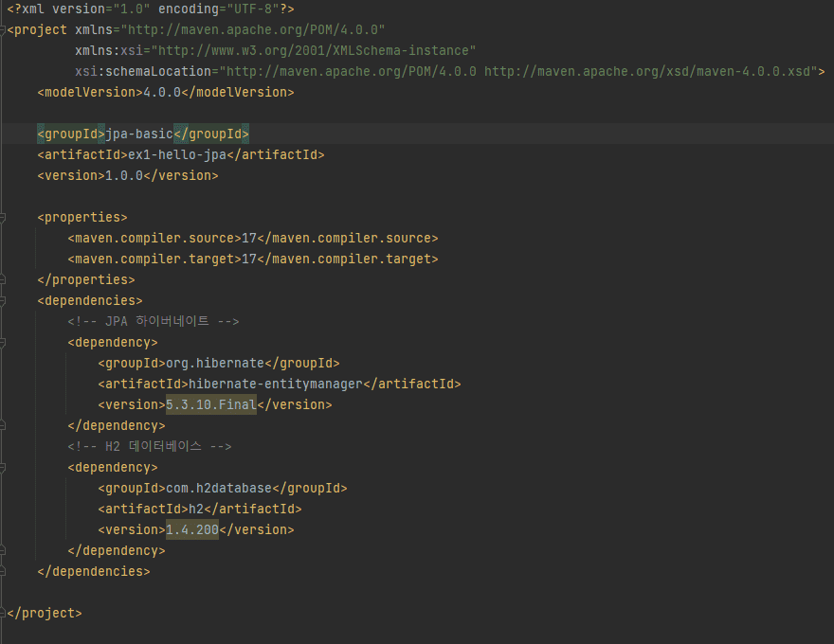This screenshot has height=644, width=834.
Task: Click the POM/4.0.0 xmlns URL
Action: point(253,29)
